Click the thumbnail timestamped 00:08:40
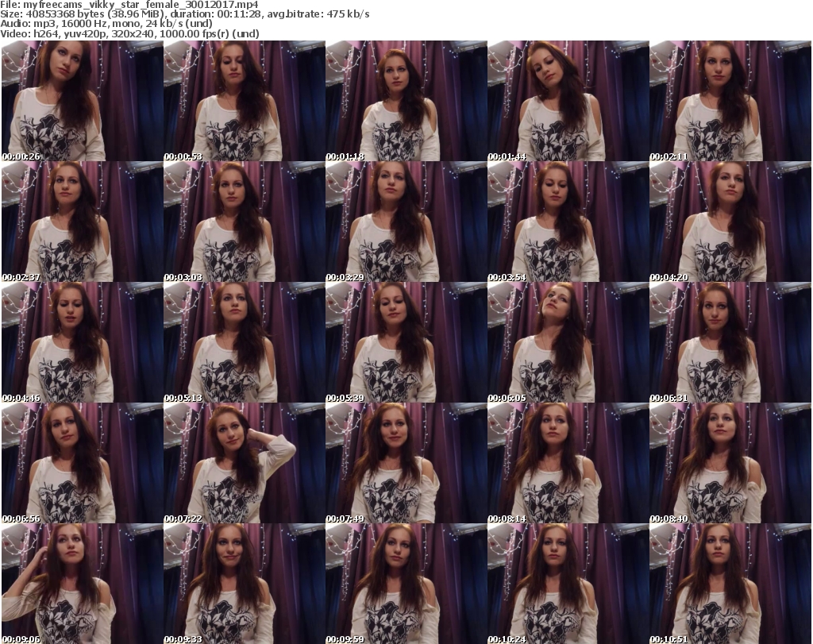The image size is (813, 644). (x=730, y=463)
